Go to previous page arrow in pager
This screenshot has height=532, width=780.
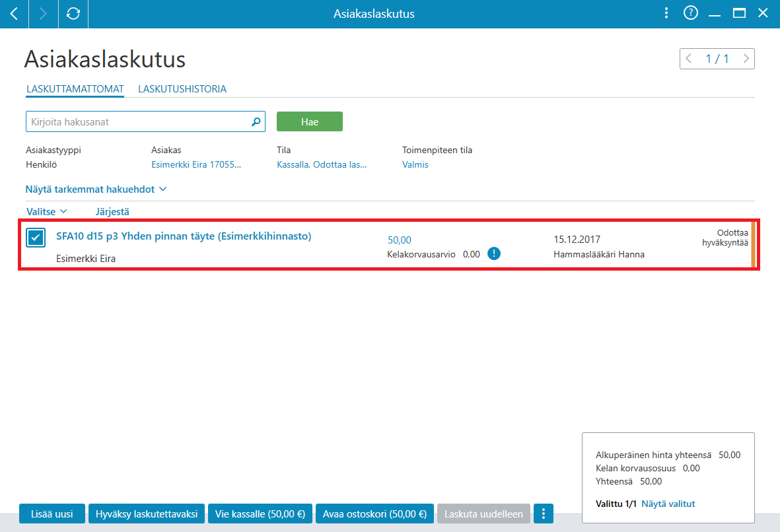[x=689, y=59]
